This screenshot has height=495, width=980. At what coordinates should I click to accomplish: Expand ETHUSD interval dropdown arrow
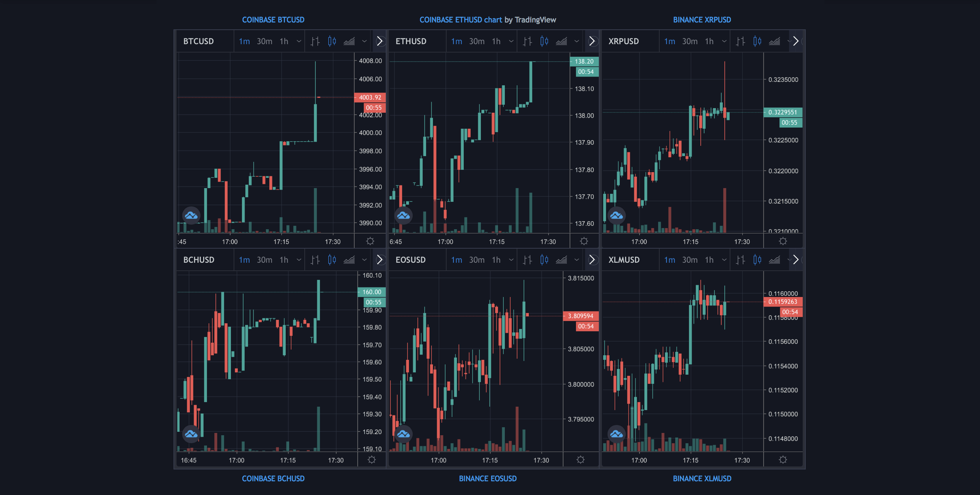click(511, 41)
